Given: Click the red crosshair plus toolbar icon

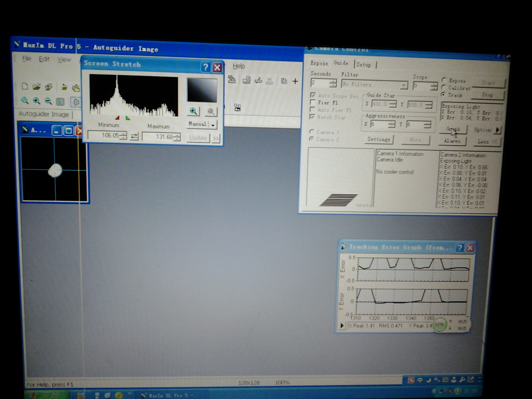Looking at the screenshot, I should click(295, 81).
